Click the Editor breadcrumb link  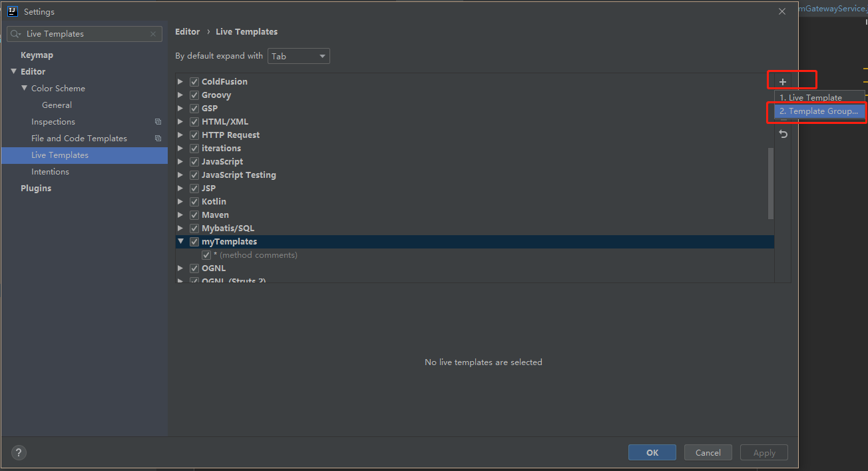(188, 31)
